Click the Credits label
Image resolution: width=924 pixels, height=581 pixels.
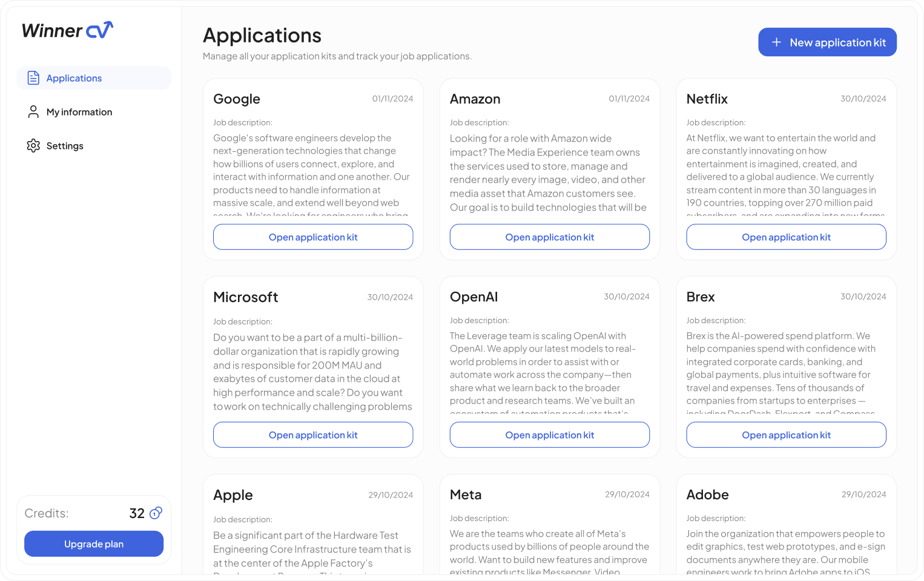[47, 513]
